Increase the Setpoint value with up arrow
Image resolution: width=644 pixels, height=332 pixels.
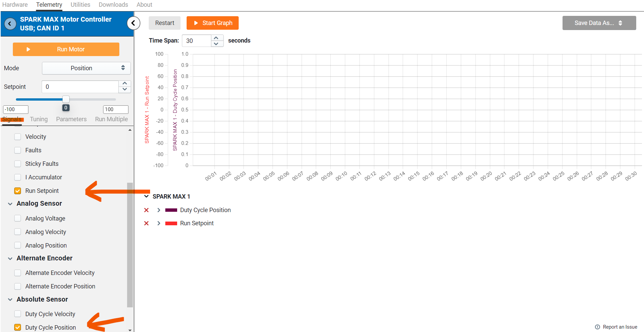[x=125, y=83]
